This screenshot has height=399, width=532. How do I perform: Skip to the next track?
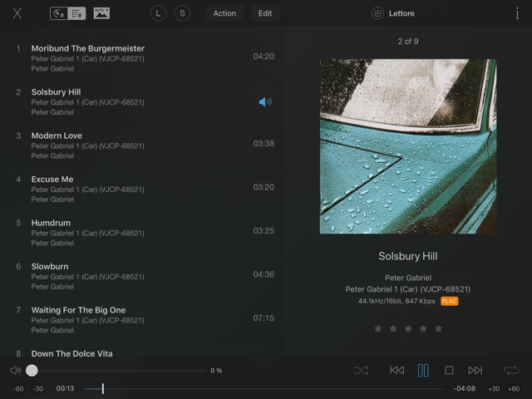tap(475, 370)
